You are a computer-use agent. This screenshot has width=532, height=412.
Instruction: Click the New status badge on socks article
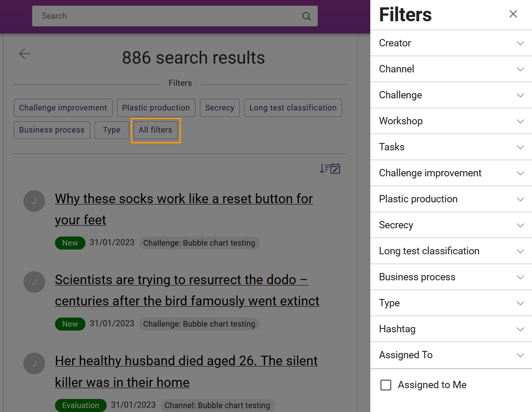(70, 243)
